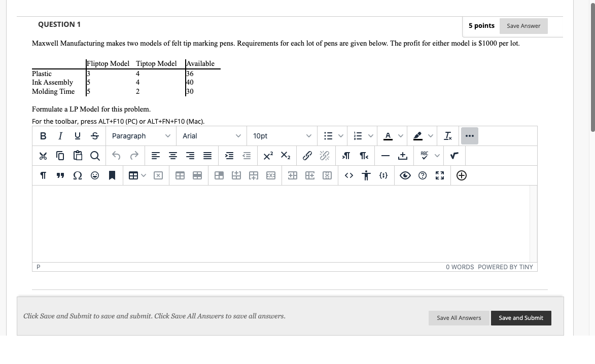The height and width of the screenshot is (364, 595).
Task: Run ABC spell checker
Action: (424, 156)
